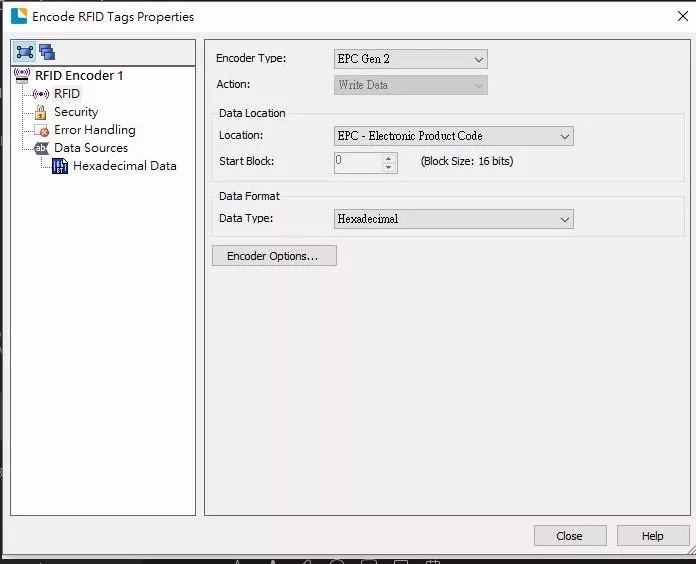Click the Start Block number field
This screenshot has width=696, height=564.
pyautogui.click(x=358, y=161)
